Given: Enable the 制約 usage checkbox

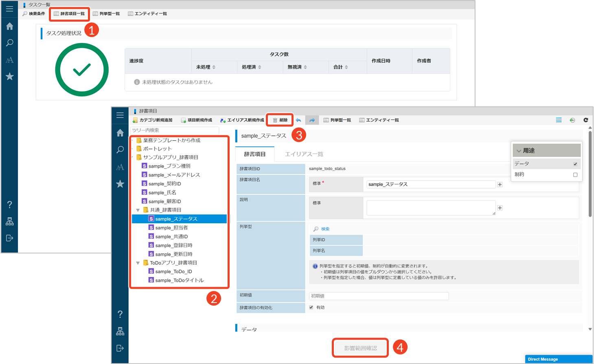Looking at the screenshot, I should tap(575, 174).
